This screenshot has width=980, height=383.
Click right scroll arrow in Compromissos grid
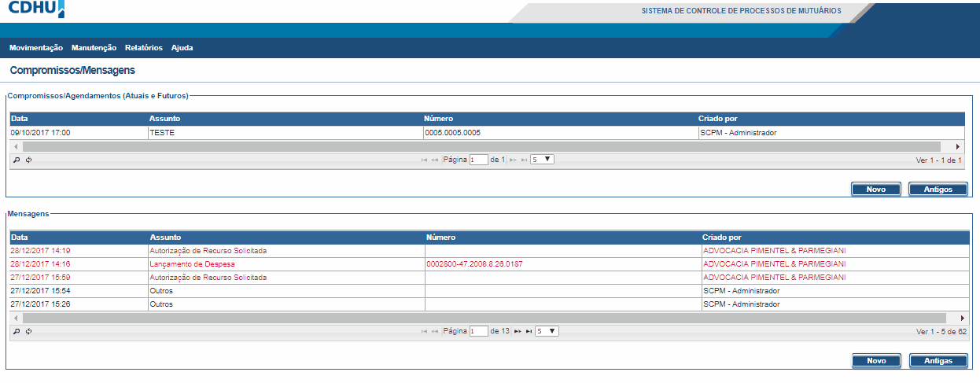(x=958, y=146)
